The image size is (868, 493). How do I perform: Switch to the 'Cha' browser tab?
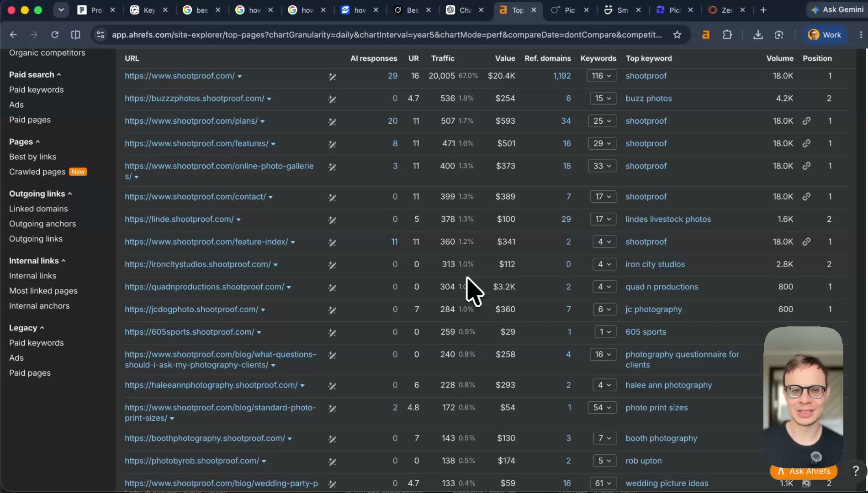[465, 10]
